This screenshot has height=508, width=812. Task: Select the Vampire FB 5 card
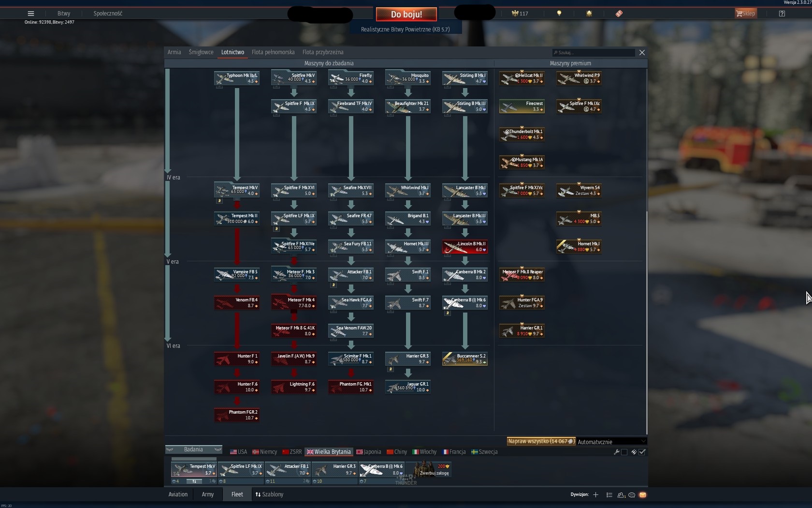237,275
